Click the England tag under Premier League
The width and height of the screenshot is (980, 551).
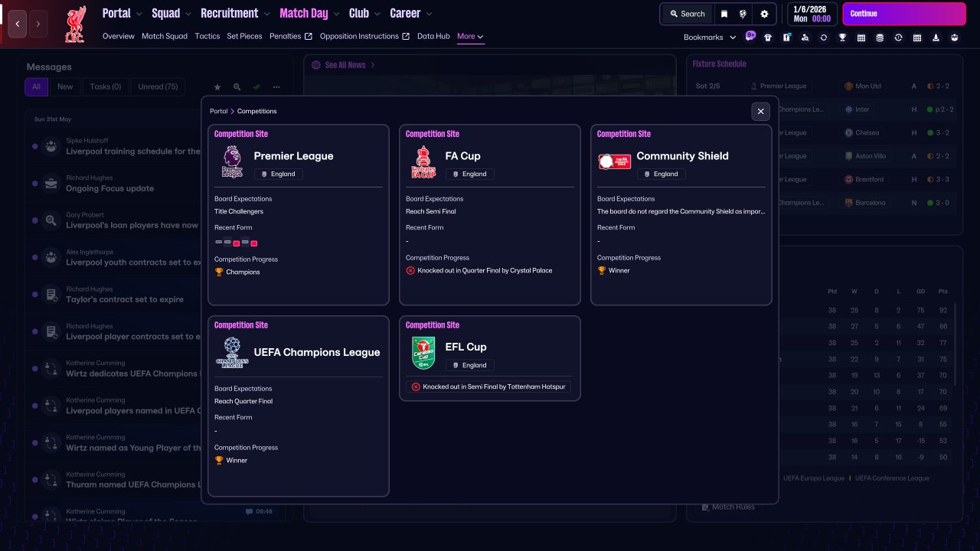click(x=279, y=174)
